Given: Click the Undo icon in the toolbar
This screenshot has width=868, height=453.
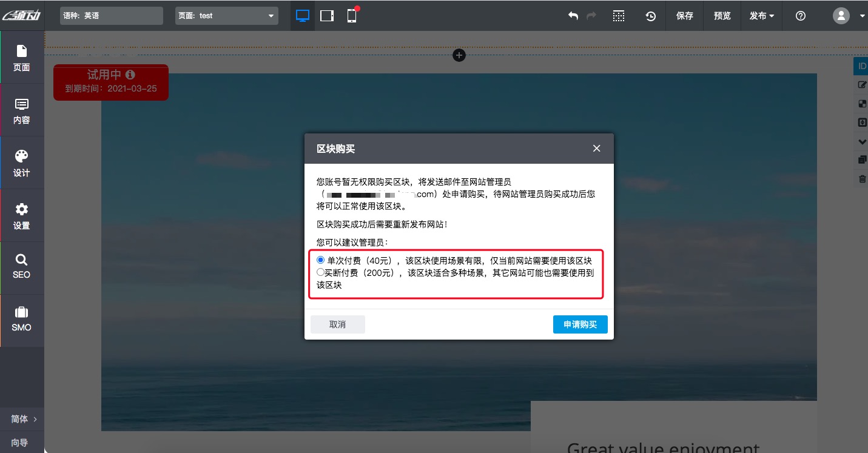Looking at the screenshot, I should click(573, 16).
